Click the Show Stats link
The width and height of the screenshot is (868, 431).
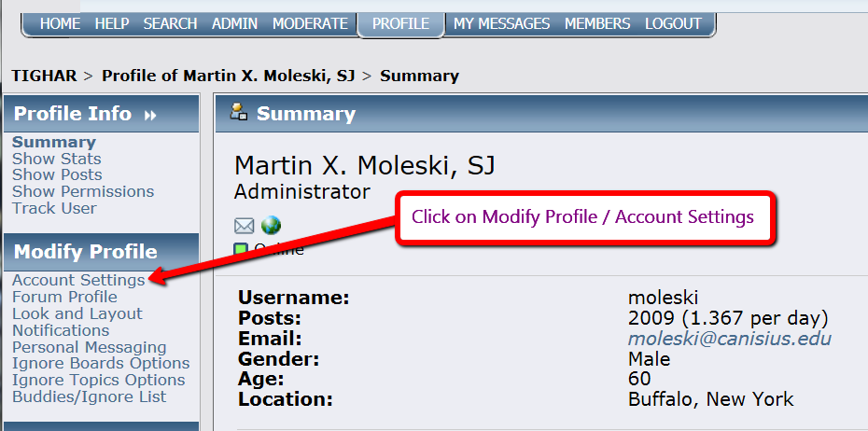pos(57,159)
